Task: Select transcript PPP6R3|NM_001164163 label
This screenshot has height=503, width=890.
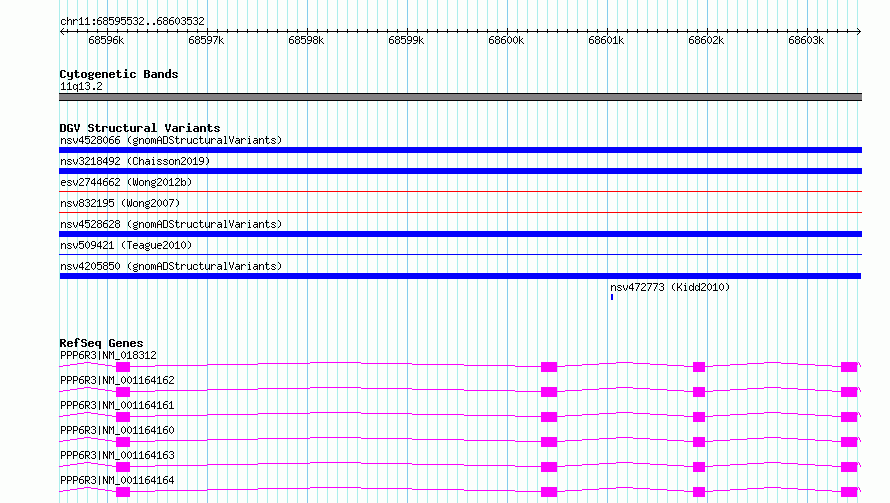Action: coord(117,455)
